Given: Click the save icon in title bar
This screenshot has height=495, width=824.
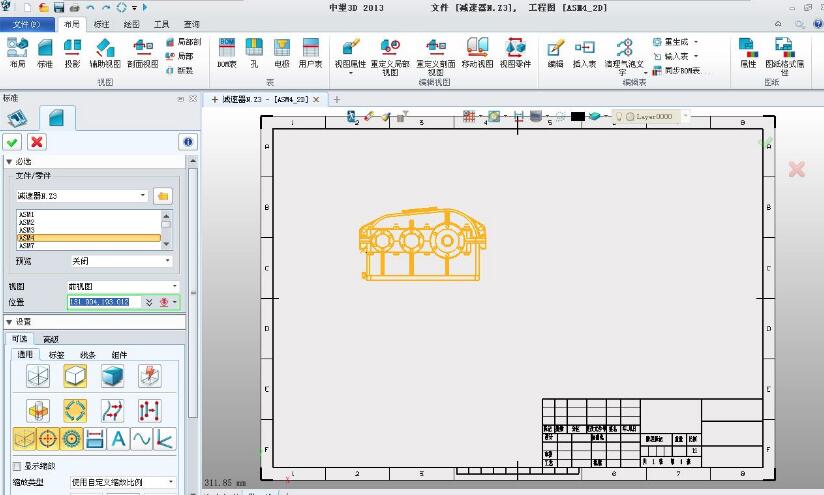Looking at the screenshot, I should pyautogui.click(x=59, y=7).
